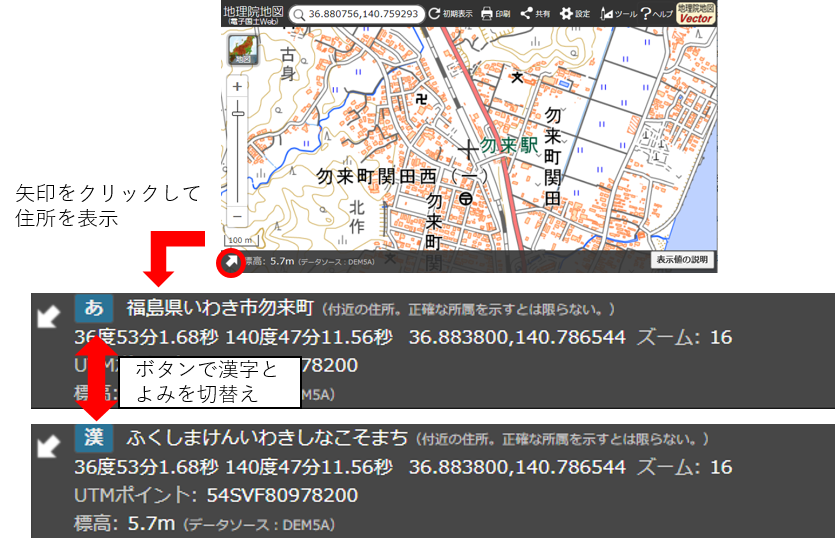Click the 100 m scale bar

pos(242,241)
